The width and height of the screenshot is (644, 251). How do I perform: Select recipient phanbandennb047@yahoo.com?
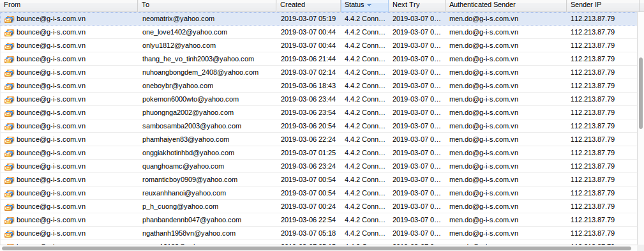click(192, 220)
